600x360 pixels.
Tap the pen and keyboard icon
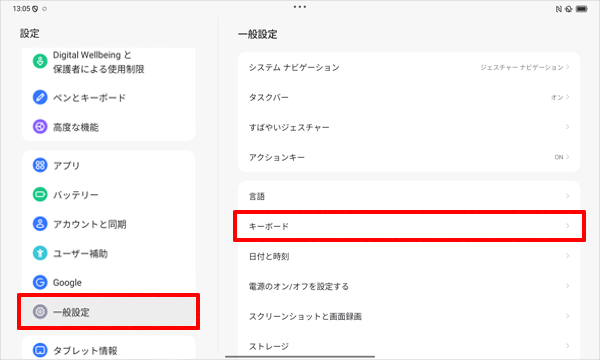tap(40, 97)
